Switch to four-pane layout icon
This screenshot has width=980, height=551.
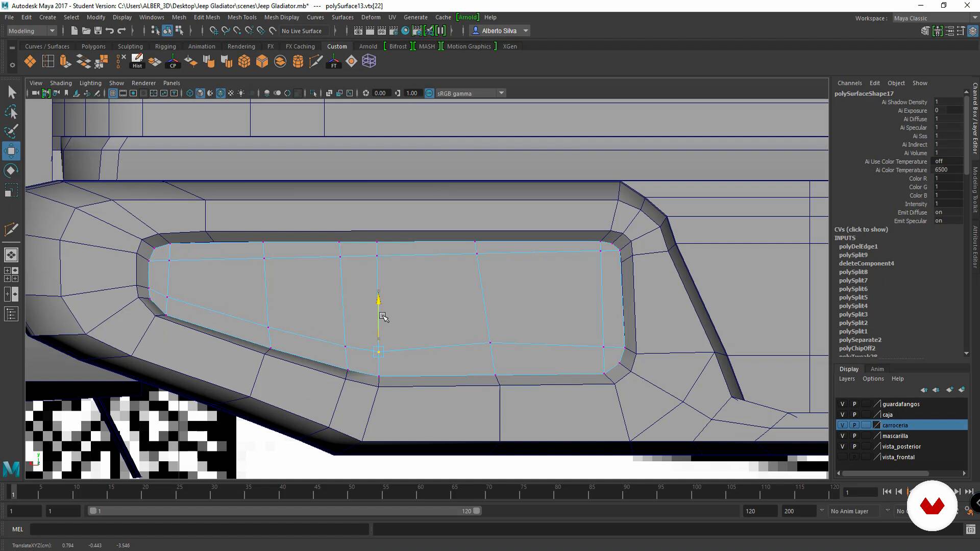pyautogui.click(x=11, y=274)
